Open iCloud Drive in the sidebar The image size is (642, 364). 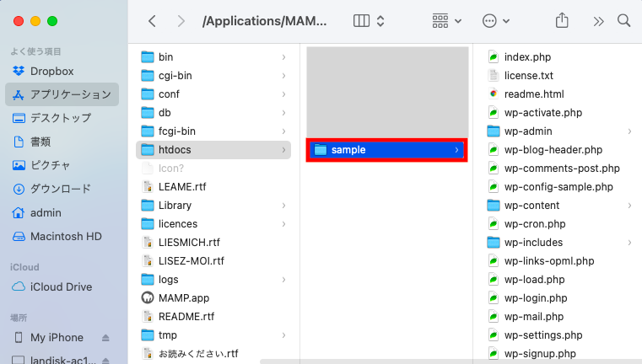[62, 286]
